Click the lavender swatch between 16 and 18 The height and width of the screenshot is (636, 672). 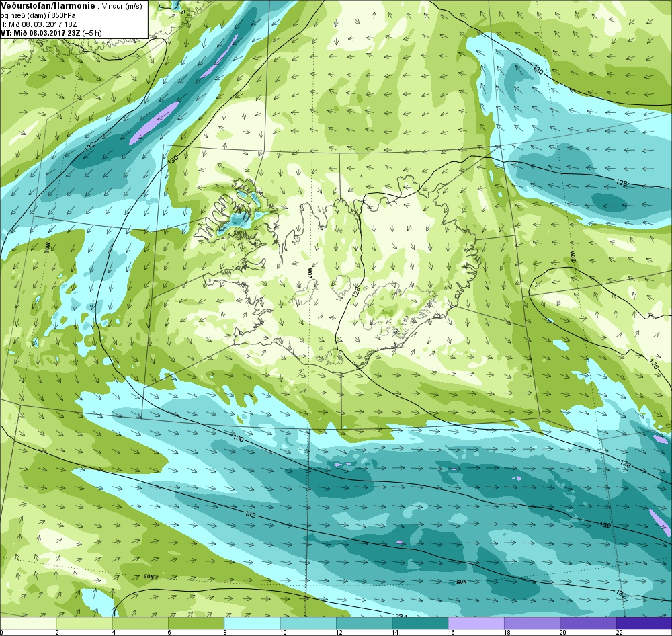pos(476,623)
